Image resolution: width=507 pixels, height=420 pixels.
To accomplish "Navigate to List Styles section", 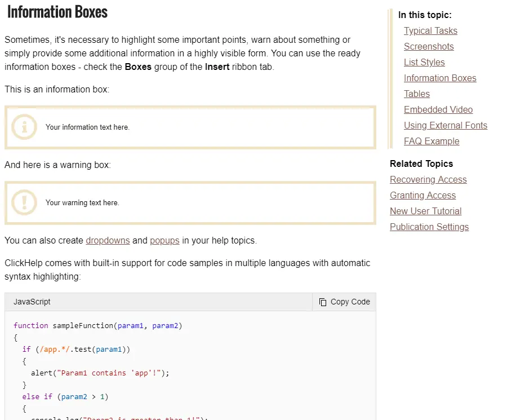I will [424, 63].
